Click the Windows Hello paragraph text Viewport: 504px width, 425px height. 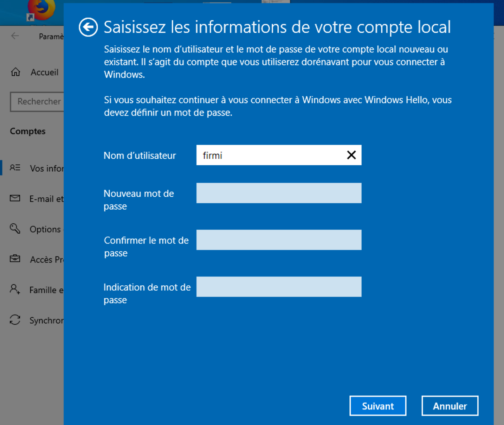pyautogui.click(x=278, y=106)
